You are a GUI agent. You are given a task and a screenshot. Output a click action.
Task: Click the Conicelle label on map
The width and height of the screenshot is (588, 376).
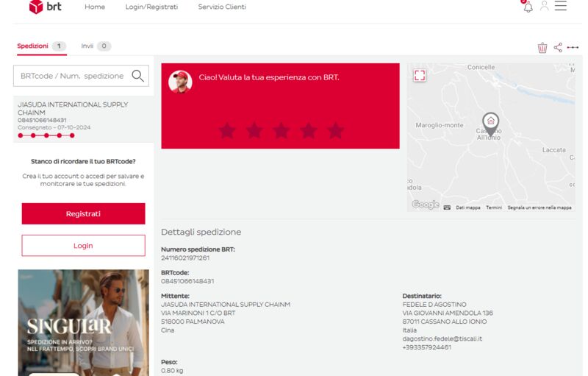click(x=481, y=67)
